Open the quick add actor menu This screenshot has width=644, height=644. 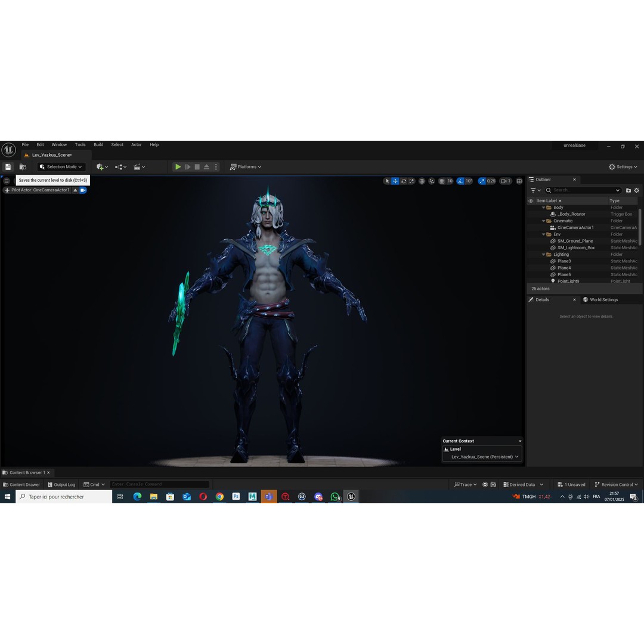coord(102,167)
